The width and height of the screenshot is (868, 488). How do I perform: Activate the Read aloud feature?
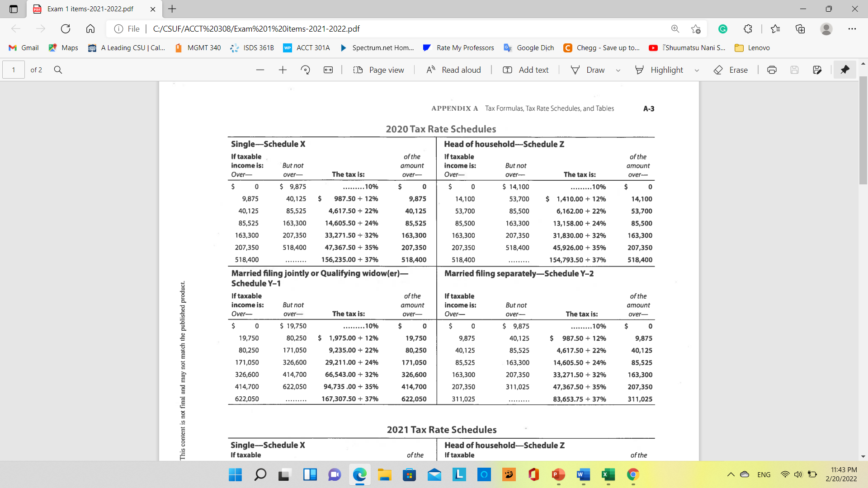click(453, 70)
